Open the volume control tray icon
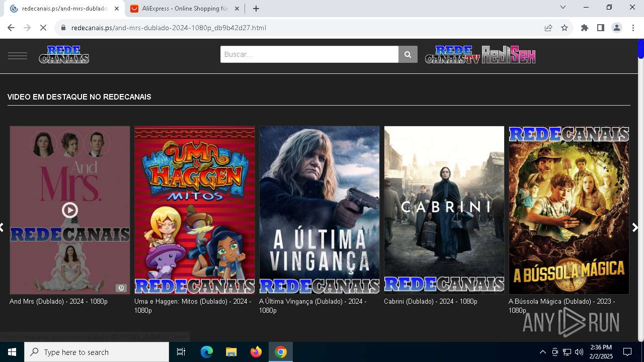The height and width of the screenshot is (362, 644). tap(579, 352)
